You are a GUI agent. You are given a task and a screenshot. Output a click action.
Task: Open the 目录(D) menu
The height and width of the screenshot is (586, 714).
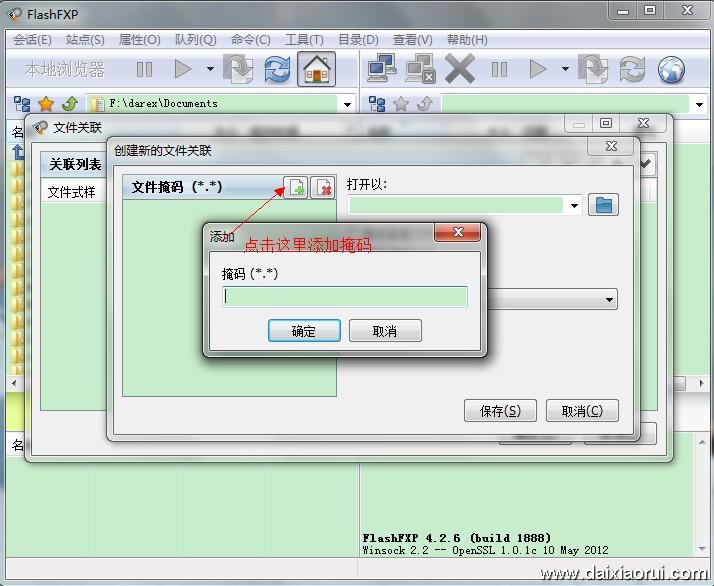[x=358, y=40]
